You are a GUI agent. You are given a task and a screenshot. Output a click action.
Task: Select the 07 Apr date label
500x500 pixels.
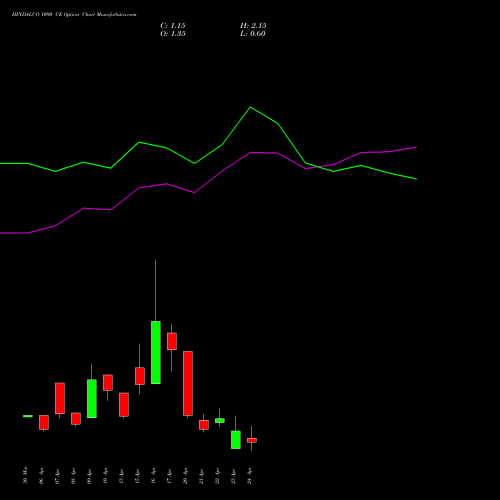pyautogui.click(x=57, y=476)
